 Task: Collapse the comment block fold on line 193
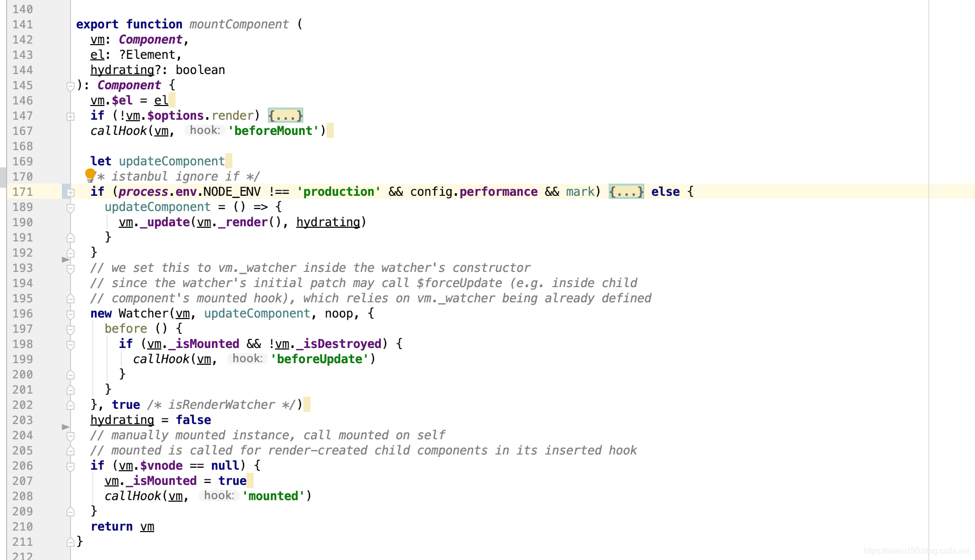coord(71,269)
